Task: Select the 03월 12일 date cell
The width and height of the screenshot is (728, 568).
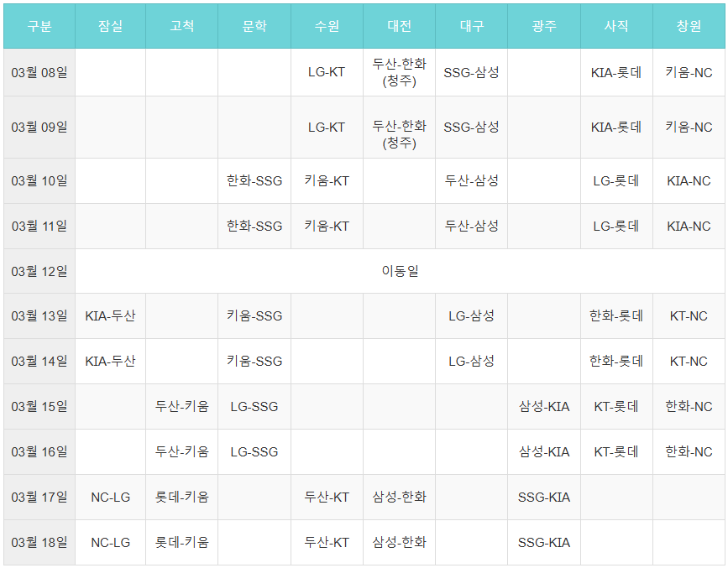Action: 39,271
